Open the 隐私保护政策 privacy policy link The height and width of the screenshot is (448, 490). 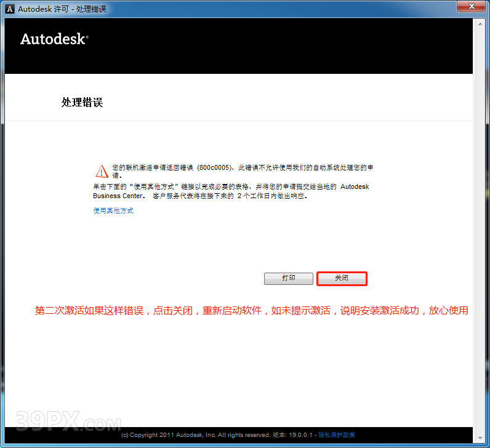pos(337,434)
